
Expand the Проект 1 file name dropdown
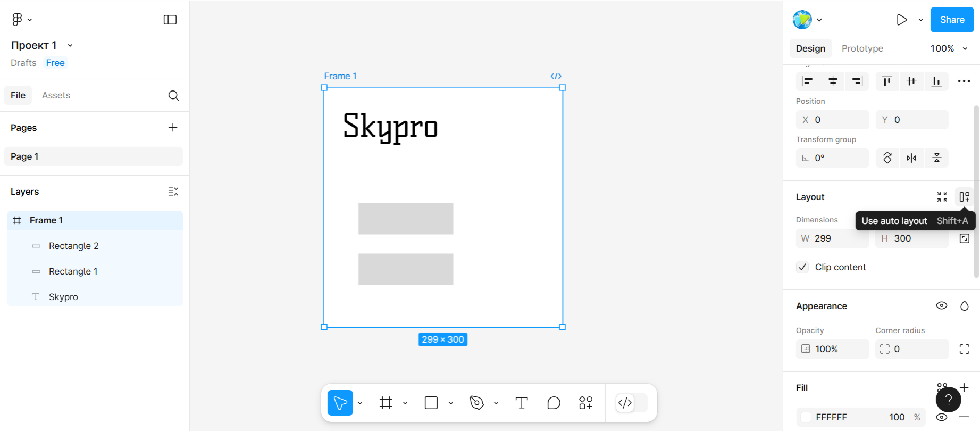(70, 46)
